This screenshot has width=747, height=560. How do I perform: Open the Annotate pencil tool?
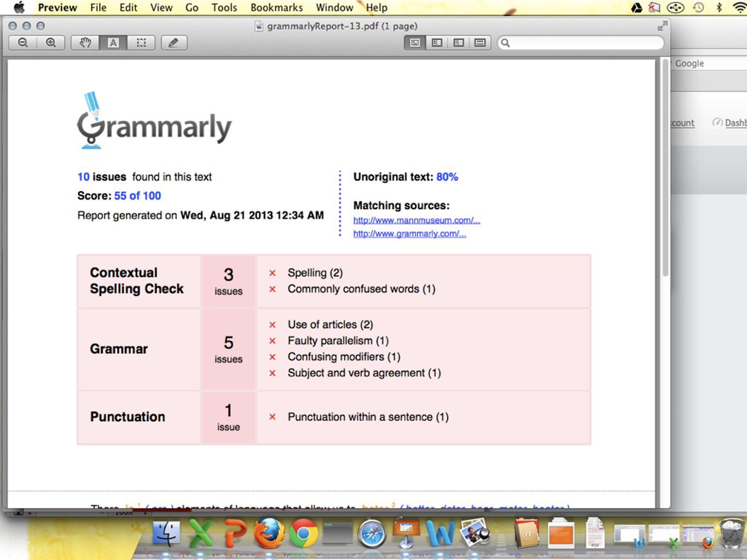174,43
